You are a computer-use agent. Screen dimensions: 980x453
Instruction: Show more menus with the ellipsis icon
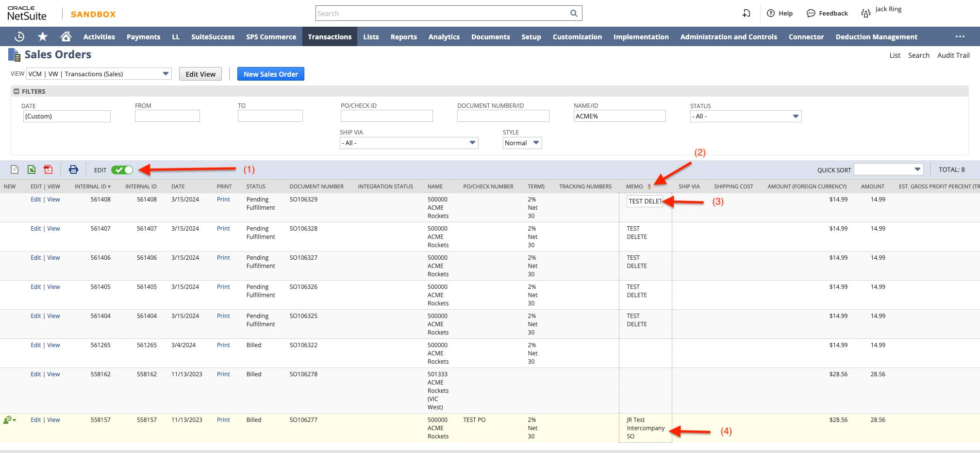(x=960, y=36)
